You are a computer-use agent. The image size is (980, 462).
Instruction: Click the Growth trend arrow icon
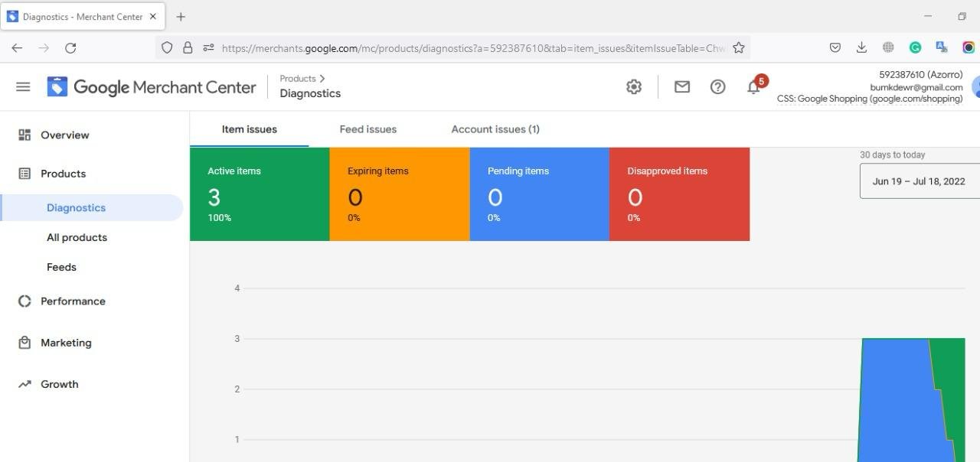coord(24,384)
